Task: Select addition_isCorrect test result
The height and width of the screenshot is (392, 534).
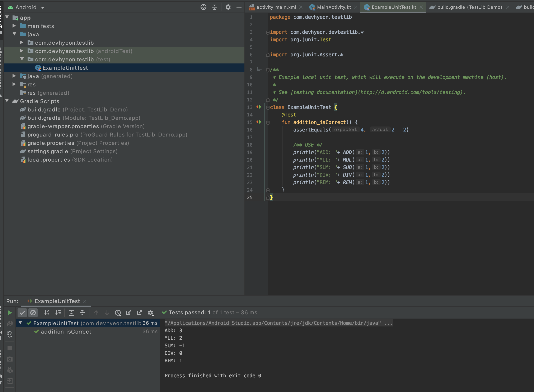Action: click(x=66, y=331)
